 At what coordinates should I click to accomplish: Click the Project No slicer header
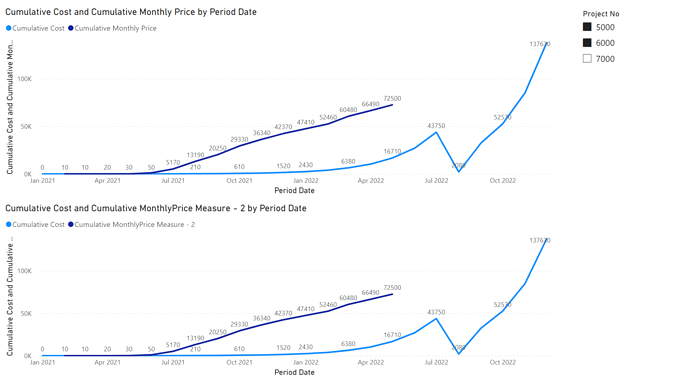pyautogui.click(x=601, y=14)
